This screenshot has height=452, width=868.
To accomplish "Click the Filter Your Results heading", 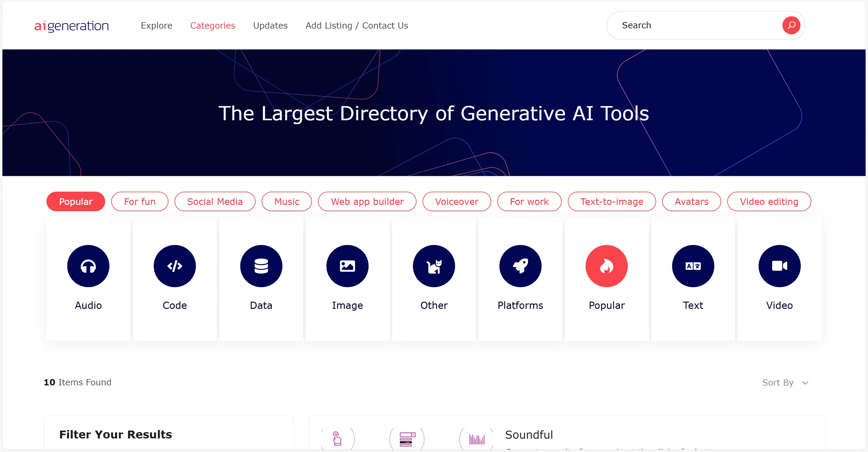I will (x=115, y=435).
